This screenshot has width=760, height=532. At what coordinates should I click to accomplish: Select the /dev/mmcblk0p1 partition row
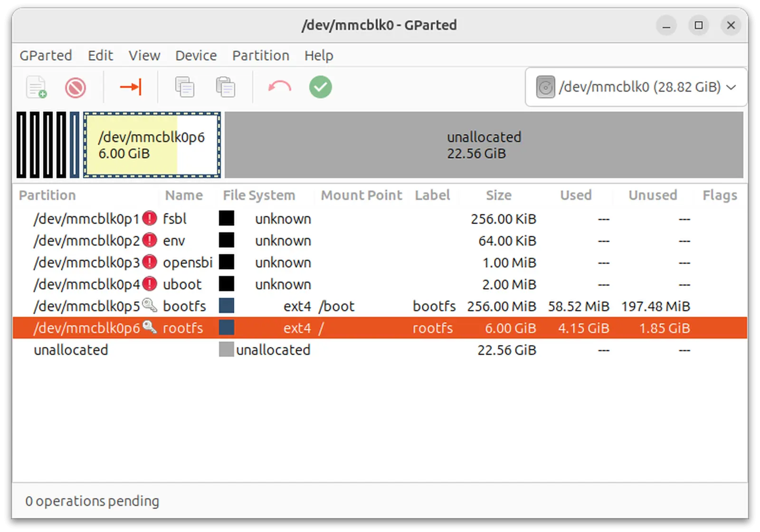pos(380,218)
